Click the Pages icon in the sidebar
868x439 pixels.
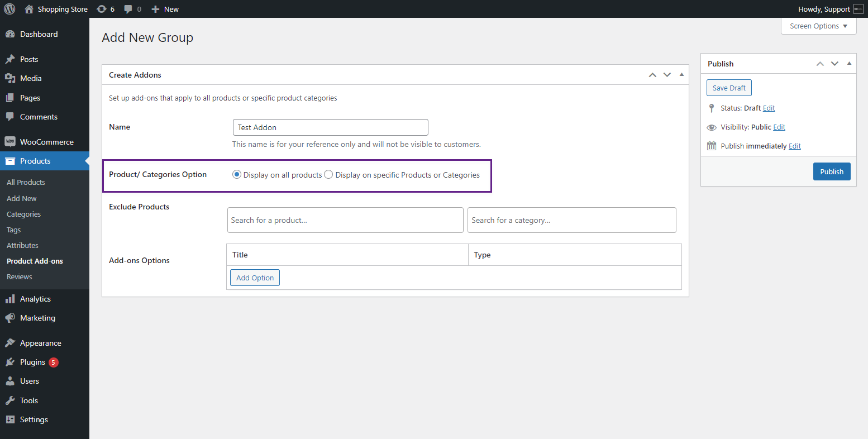point(10,98)
